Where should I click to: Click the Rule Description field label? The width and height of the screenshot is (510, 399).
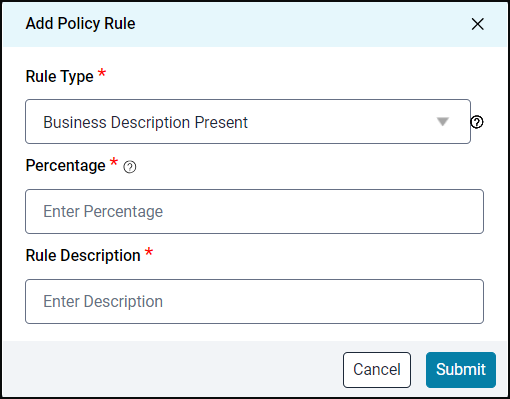[x=83, y=256]
